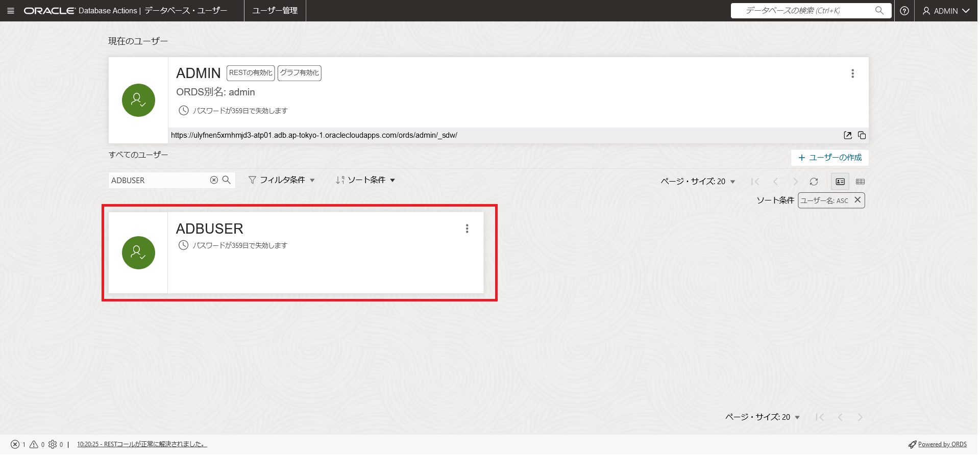Click the Powered by ORDS link
Image resolution: width=980 pixels, height=455 pixels.
point(938,444)
